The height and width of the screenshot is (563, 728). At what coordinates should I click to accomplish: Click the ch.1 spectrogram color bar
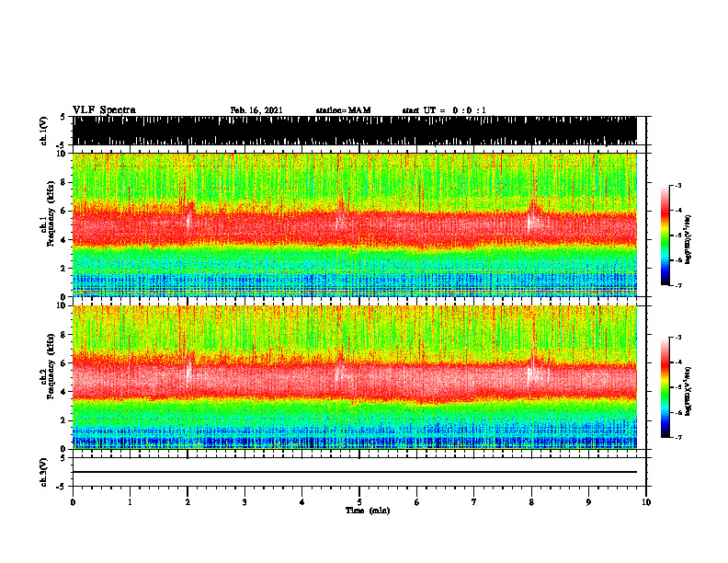point(665,236)
